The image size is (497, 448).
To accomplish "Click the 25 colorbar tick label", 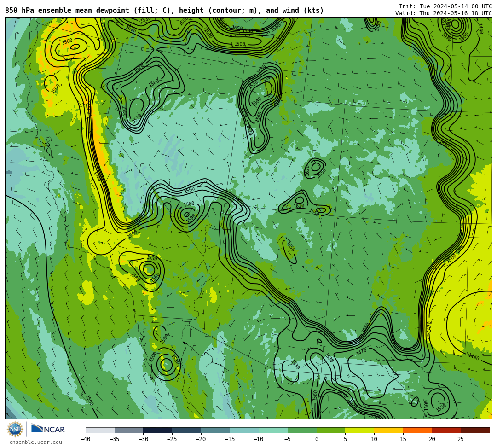I will click(461, 439).
